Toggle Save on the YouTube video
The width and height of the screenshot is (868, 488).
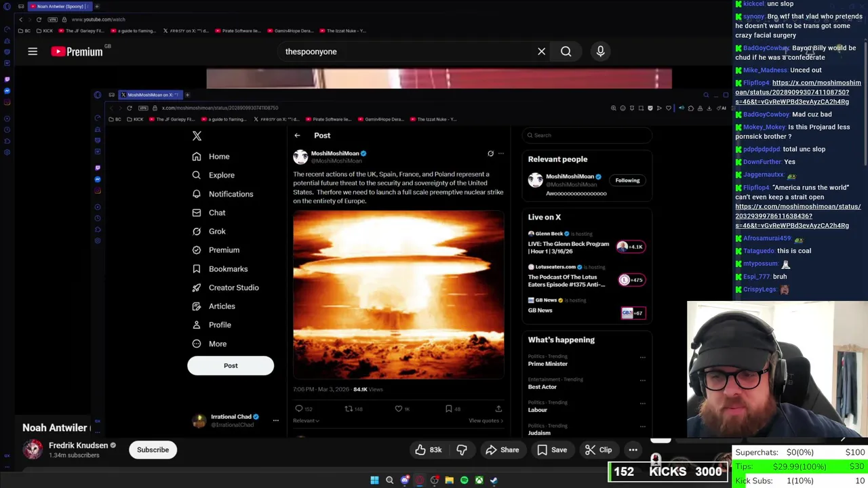click(552, 450)
